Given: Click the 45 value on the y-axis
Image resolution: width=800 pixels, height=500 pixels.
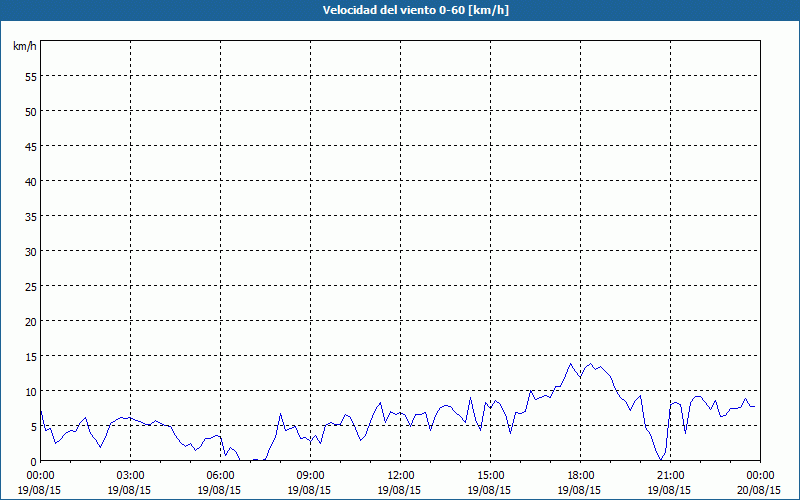Looking at the screenshot, I should (x=31, y=146).
